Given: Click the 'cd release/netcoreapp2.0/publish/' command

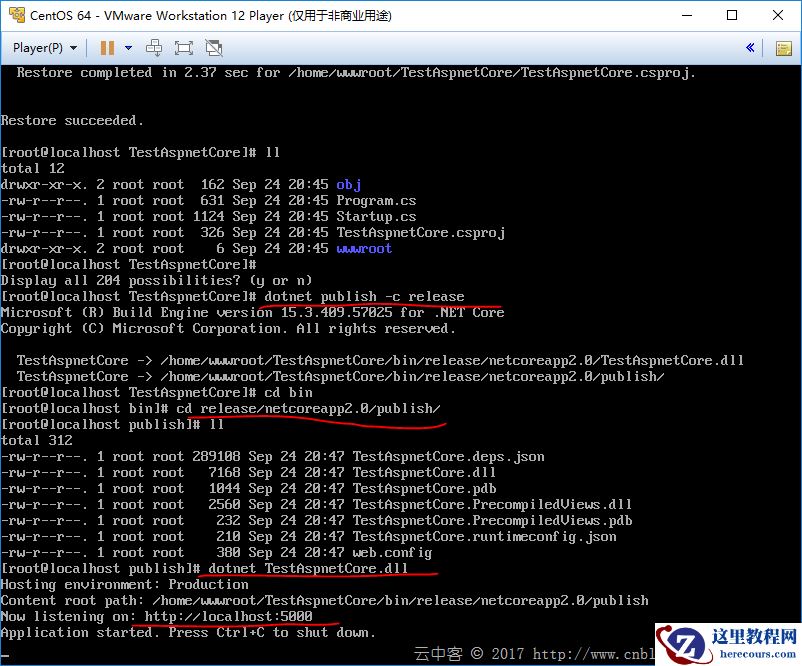Looking at the screenshot, I should click(x=308, y=408).
